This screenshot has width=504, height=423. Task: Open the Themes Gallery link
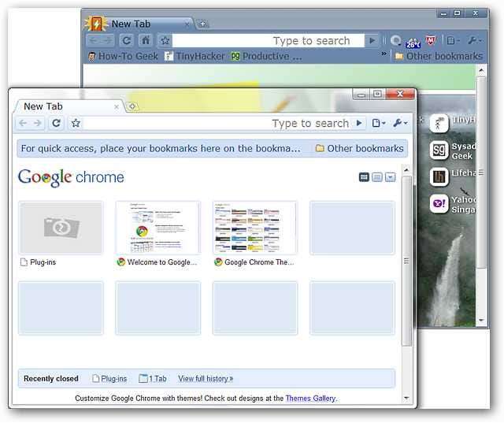(310, 399)
